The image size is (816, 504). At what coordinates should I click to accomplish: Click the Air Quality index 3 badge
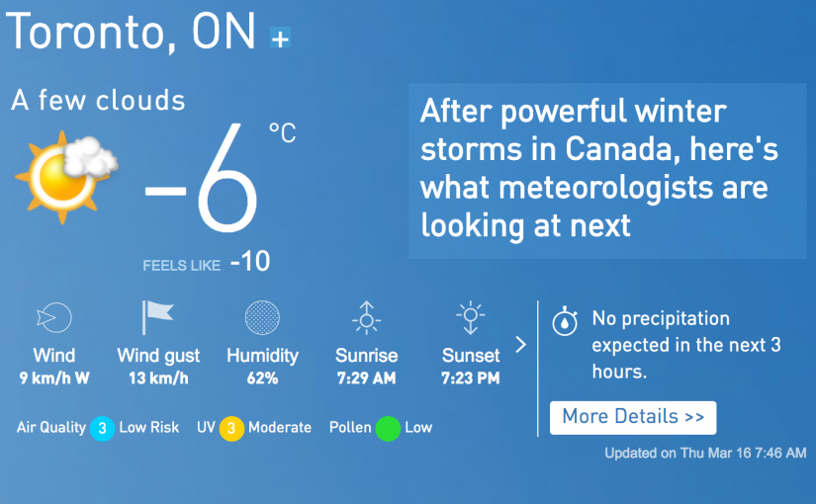102,428
